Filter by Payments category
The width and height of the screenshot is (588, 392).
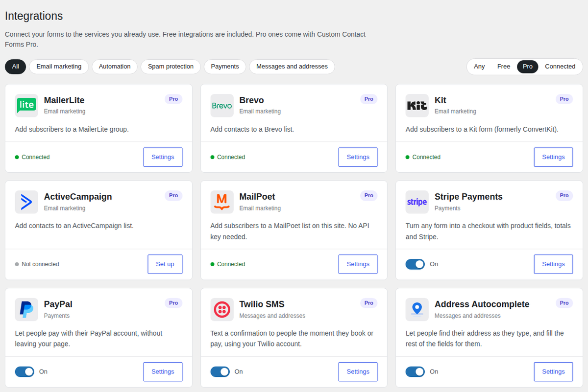point(225,67)
